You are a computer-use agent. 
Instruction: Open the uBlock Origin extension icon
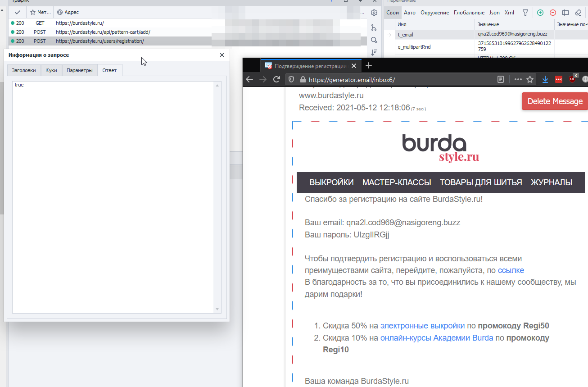click(x=572, y=78)
